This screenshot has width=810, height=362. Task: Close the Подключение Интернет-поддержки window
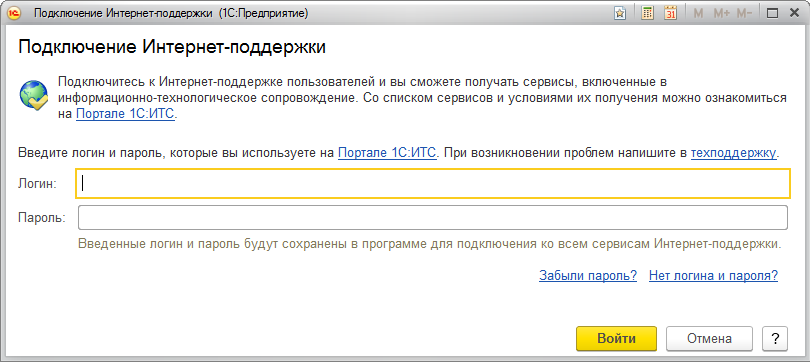tap(795, 14)
